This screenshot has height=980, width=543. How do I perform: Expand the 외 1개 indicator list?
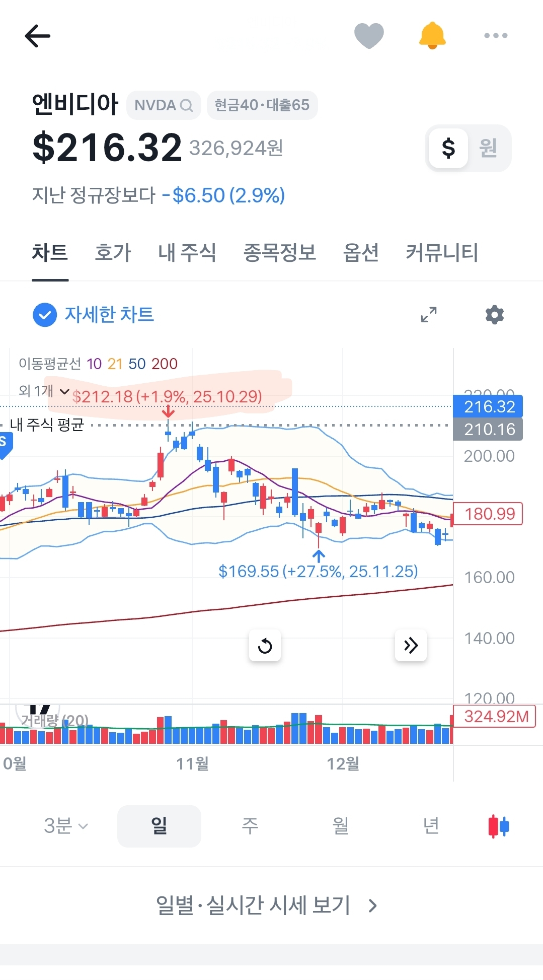pos(44,391)
